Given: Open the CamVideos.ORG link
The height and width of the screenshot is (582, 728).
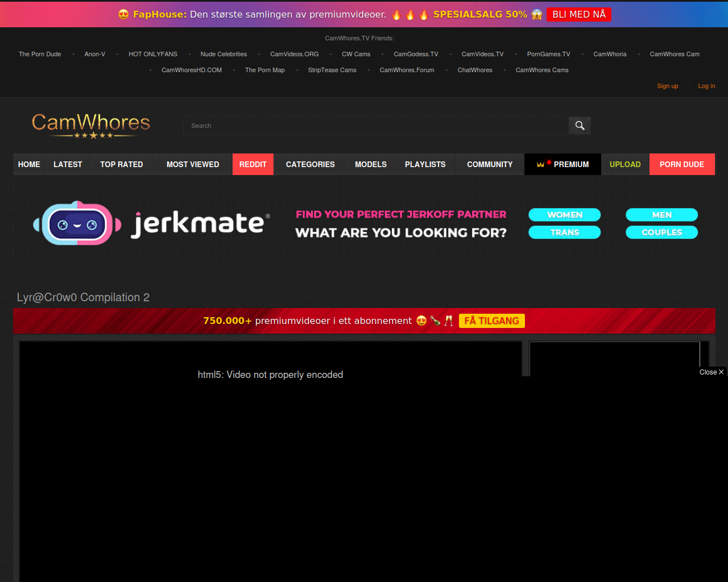Looking at the screenshot, I should tap(295, 54).
